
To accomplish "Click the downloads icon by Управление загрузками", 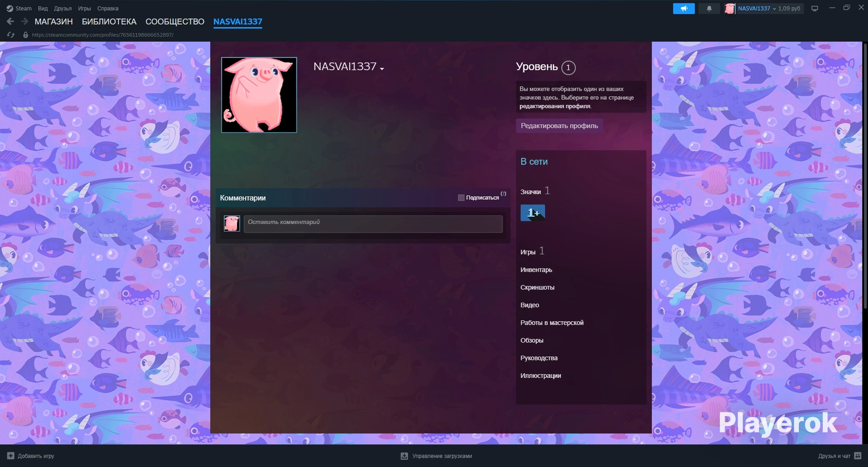I will pos(404,456).
